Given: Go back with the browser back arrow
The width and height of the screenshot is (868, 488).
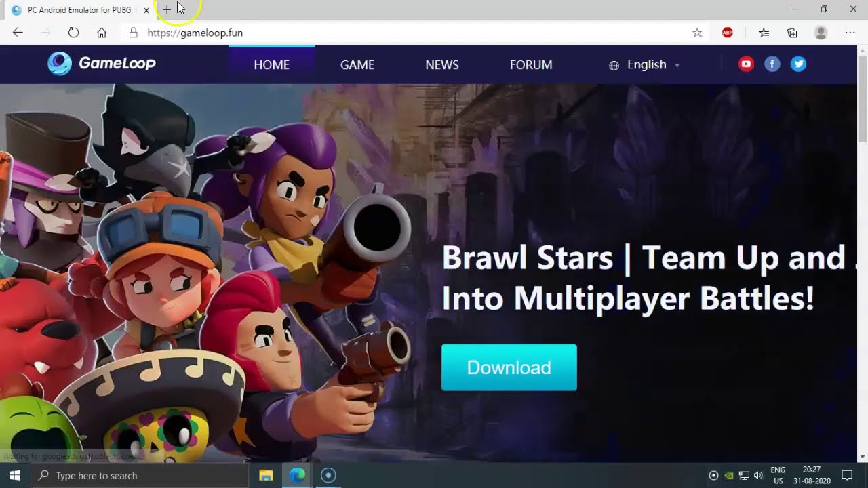Looking at the screenshot, I should [18, 33].
